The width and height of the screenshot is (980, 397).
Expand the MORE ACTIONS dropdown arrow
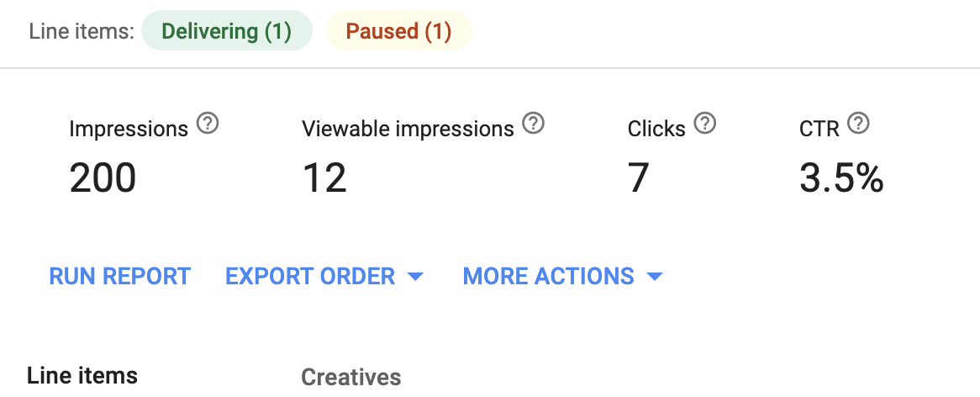click(x=655, y=277)
